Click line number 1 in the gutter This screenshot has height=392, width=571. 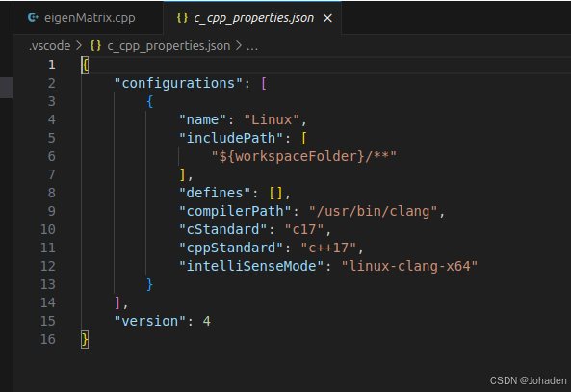[x=52, y=65]
